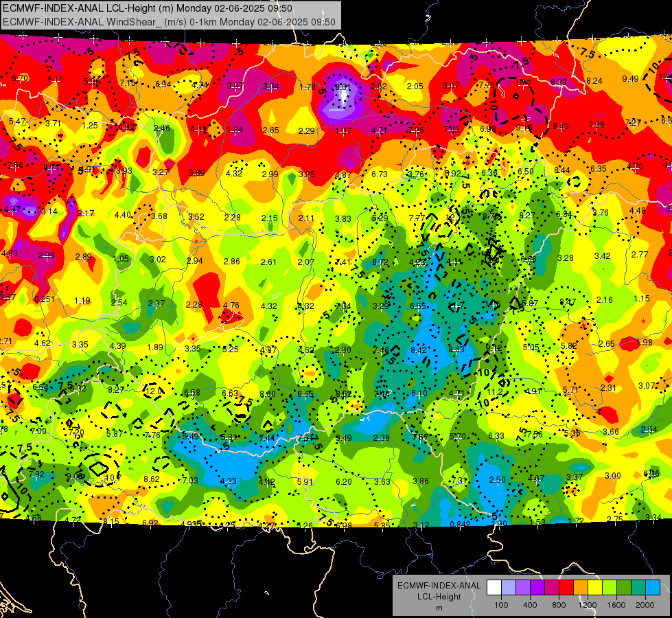Click the pale lavender legend swatch
This screenshot has height=618, width=672.
click(x=509, y=588)
